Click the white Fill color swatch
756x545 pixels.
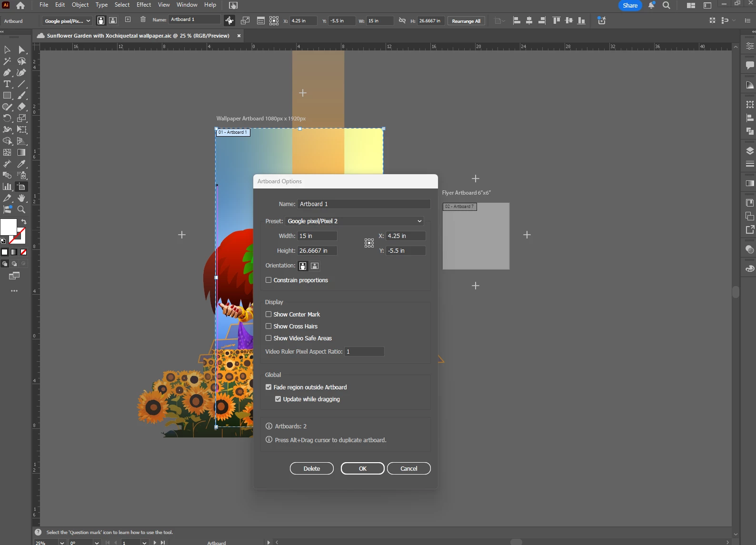tap(9, 227)
